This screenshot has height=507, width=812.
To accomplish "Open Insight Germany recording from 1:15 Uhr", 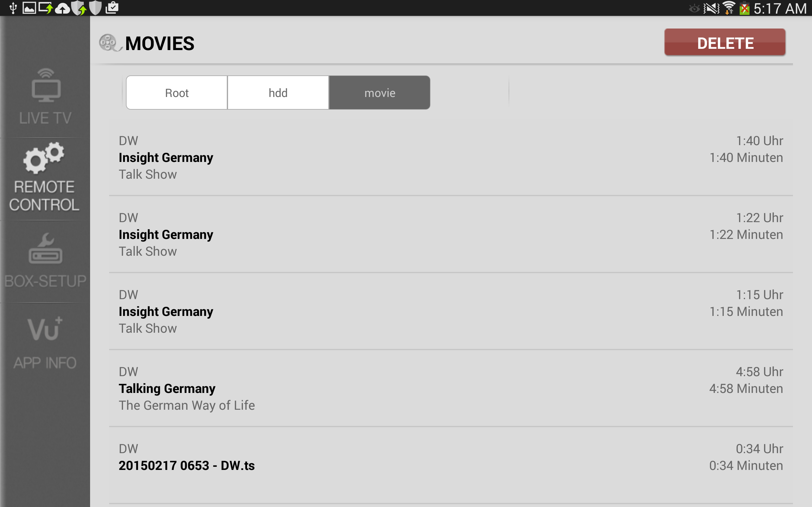I will (450, 311).
